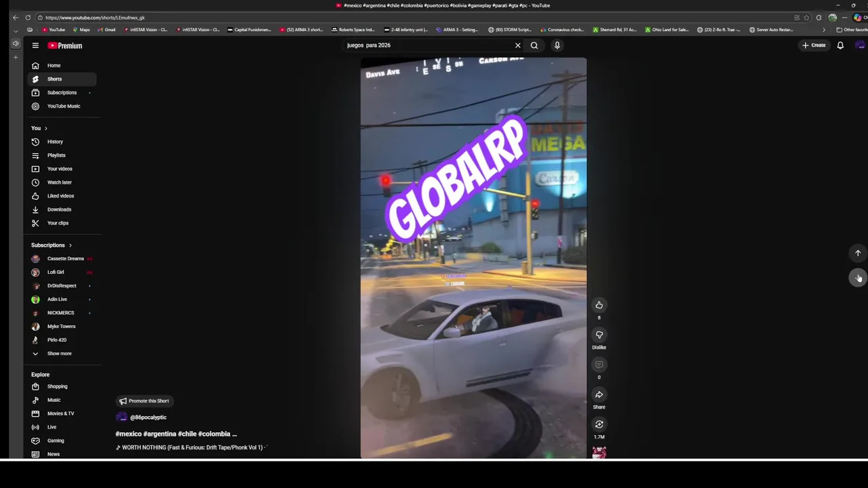868x488 pixels.
Task: Open Cassette Dreams channel
Action: (62, 259)
